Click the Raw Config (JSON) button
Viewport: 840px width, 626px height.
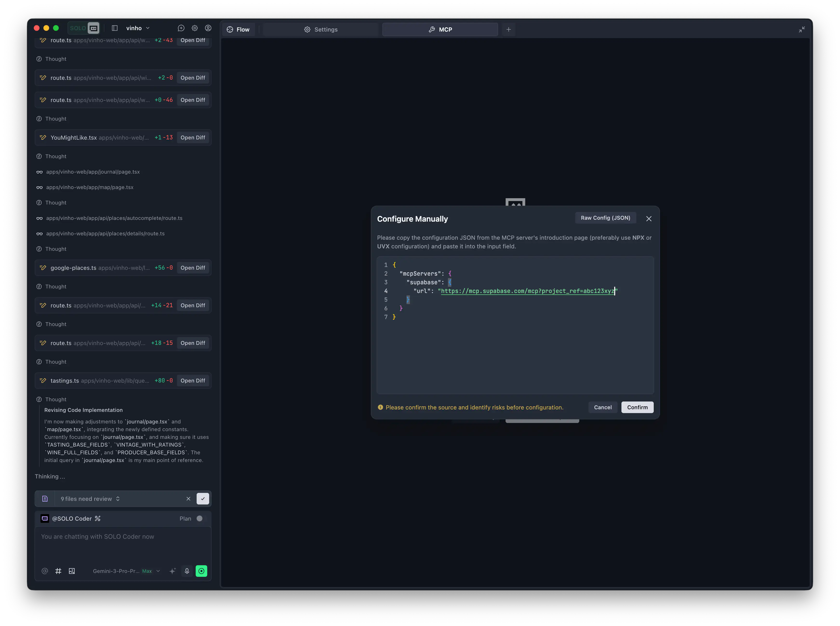tap(605, 218)
